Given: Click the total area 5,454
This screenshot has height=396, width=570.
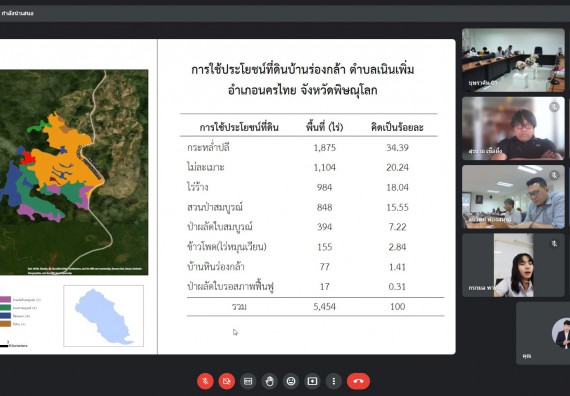Looking at the screenshot, I should [325, 307].
